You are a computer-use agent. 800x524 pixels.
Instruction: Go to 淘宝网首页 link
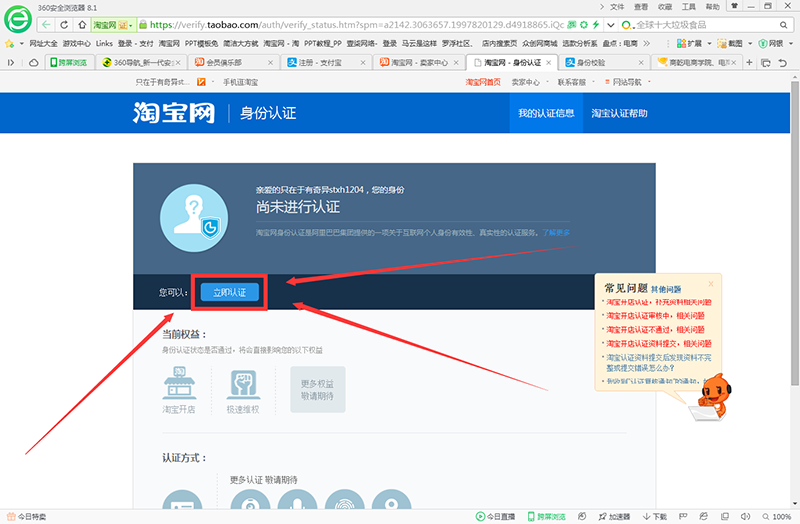483,82
